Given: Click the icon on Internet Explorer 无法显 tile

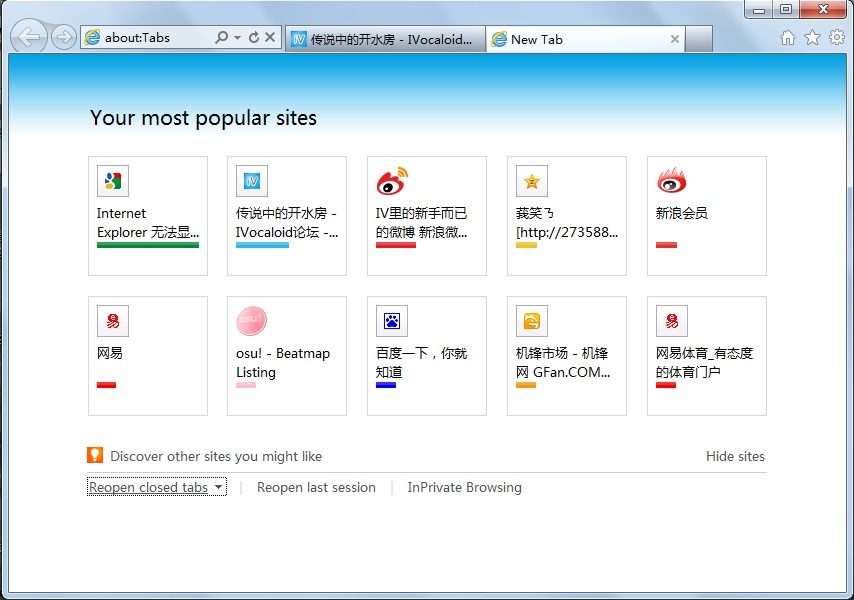Looking at the screenshot, I should click(x=113, y=181).
